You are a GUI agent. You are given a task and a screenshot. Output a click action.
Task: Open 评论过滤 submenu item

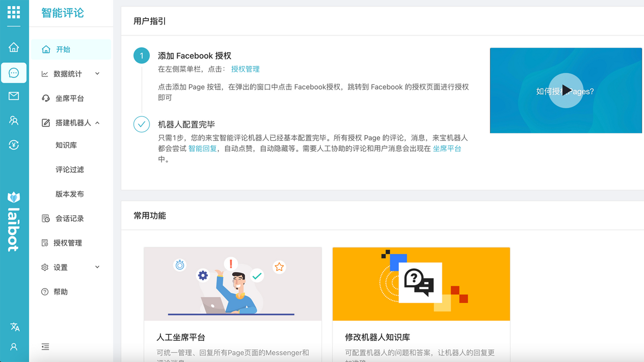71,170
